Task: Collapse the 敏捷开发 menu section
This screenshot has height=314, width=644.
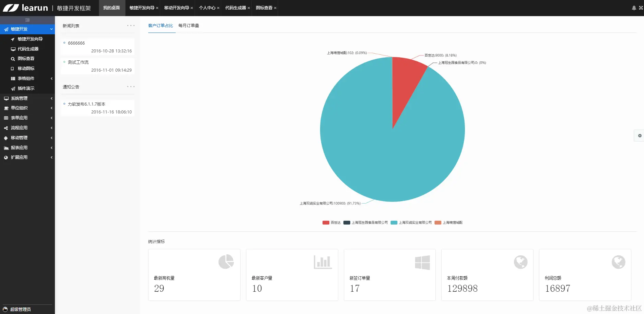Action: [27, 29]
